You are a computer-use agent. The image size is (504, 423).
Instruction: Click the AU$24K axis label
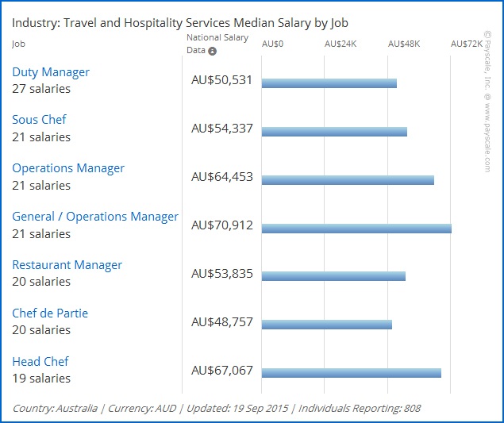tap(341, 44)
